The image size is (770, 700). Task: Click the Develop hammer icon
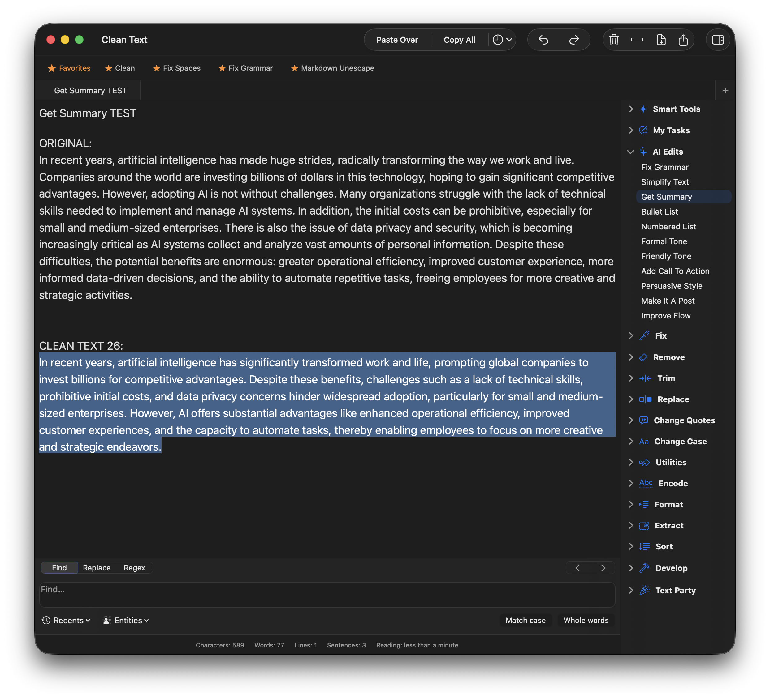point(645,568)
